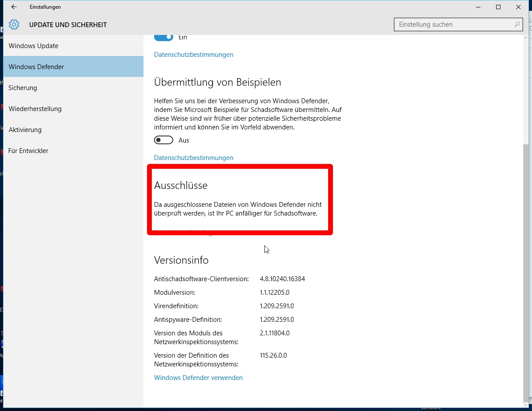Click the scrollbar up arrow
This screenshot has width=532, height=411.
[526, 38]
